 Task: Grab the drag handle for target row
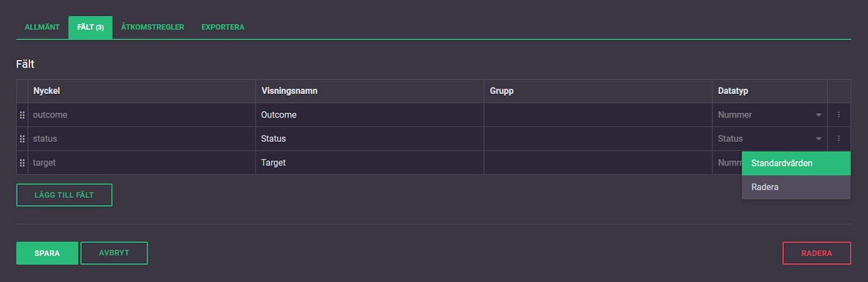pyautogui.click(x=22, y=163)
